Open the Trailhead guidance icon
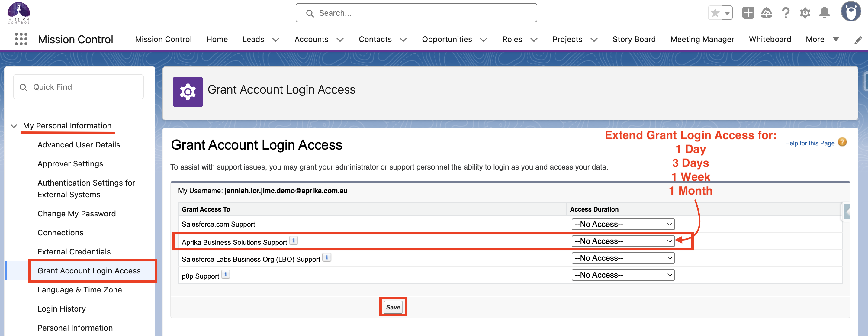This screenshot has width=868, height=336. (x=766, y=13)
